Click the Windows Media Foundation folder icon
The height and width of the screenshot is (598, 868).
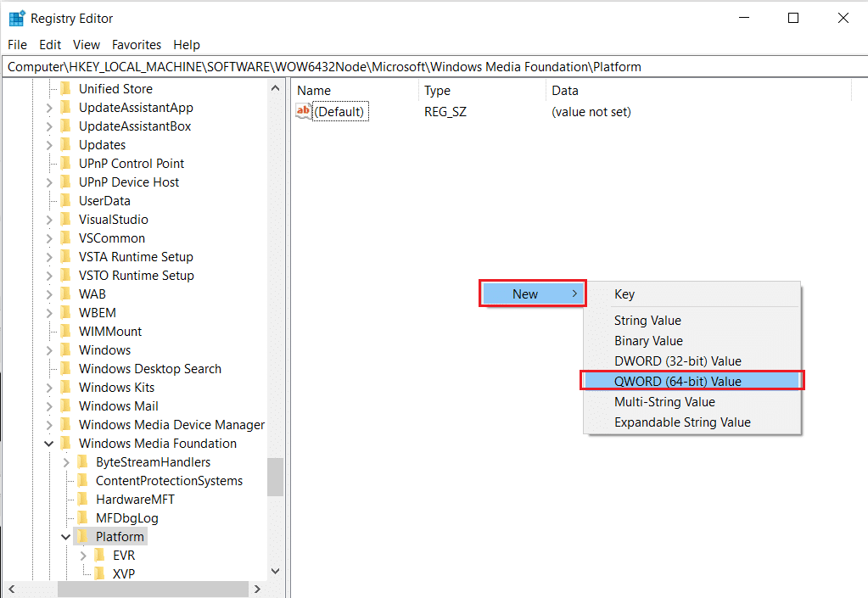point(65,443)
